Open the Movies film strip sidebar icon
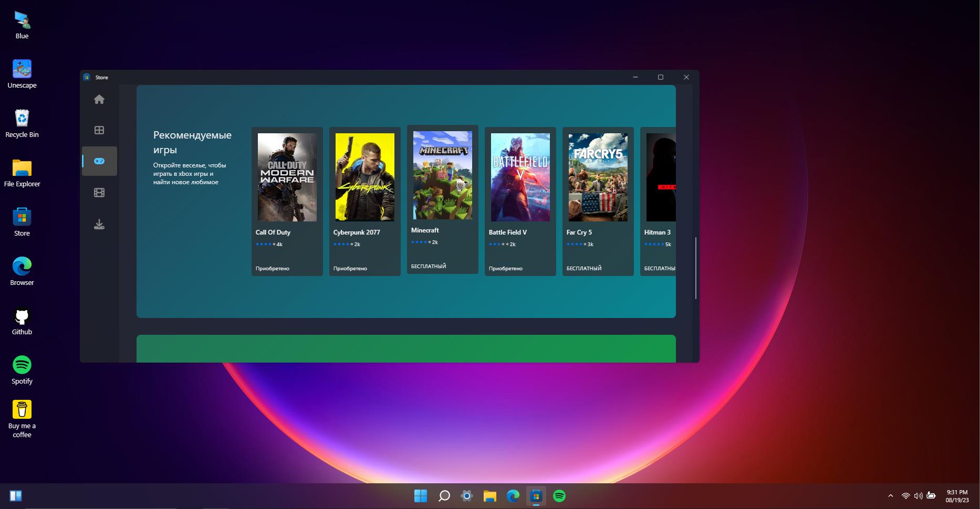 pos(99,193)
